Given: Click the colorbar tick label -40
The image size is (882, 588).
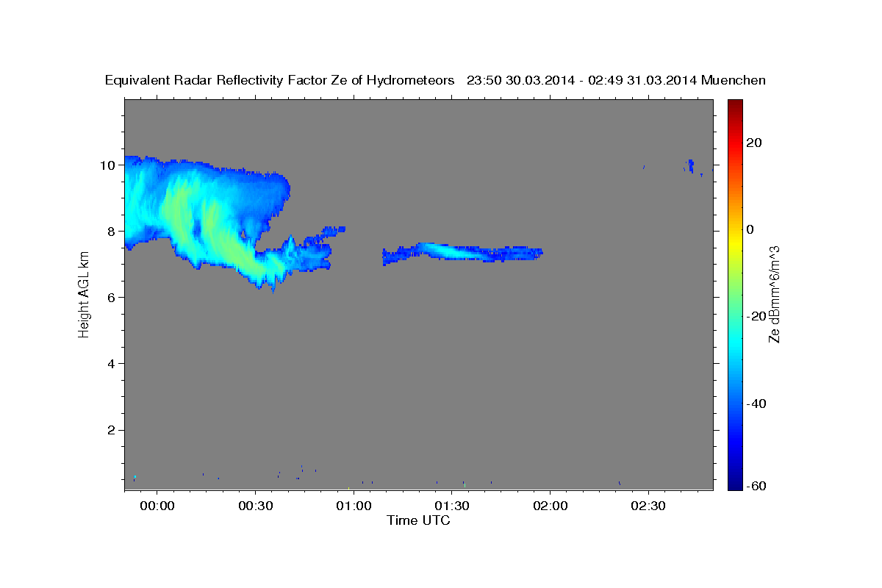Looking at the screenshot, I should pyautogui.click(x=757, y=404).
